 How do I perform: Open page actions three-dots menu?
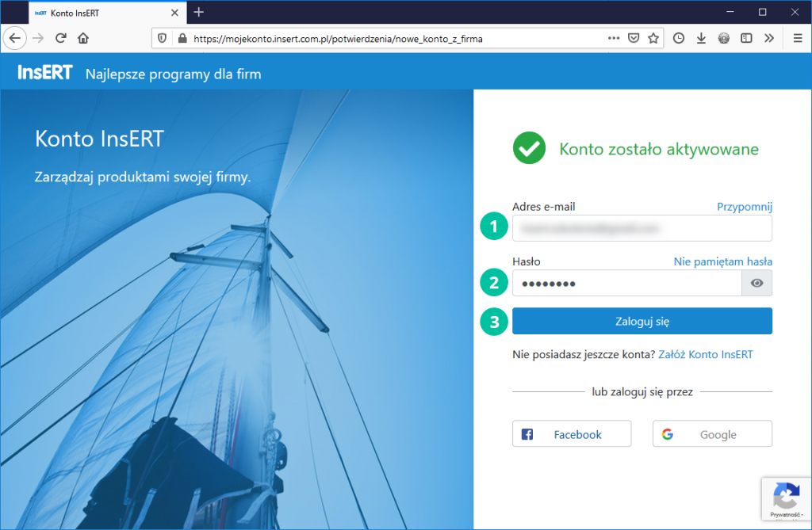[x=614, y=38]
